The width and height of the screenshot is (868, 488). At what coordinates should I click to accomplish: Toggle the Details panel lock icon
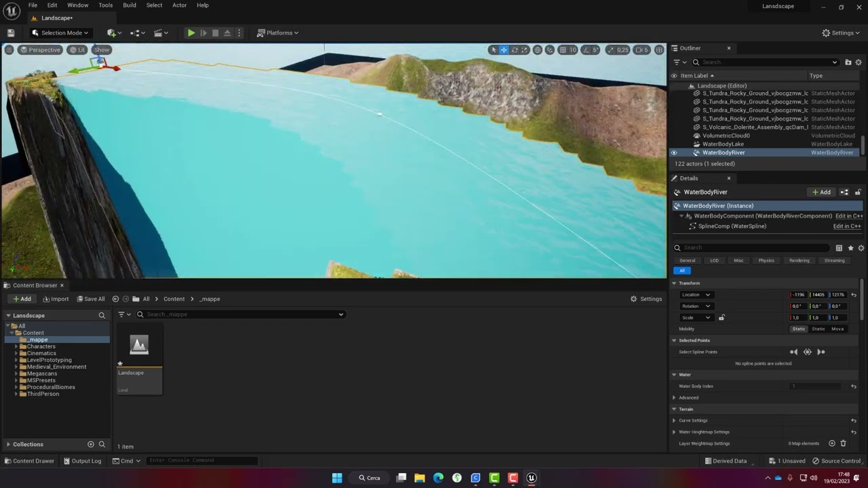pos(858,192)
